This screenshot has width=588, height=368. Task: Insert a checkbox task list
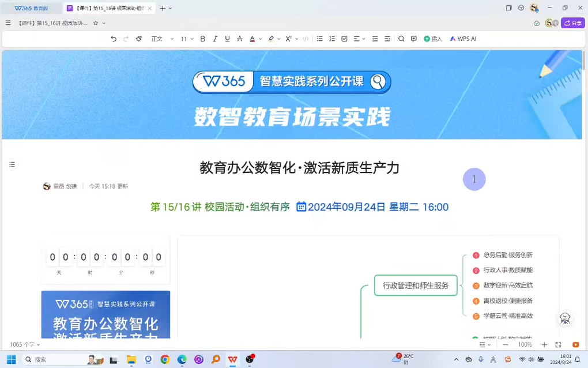[344, 39]
